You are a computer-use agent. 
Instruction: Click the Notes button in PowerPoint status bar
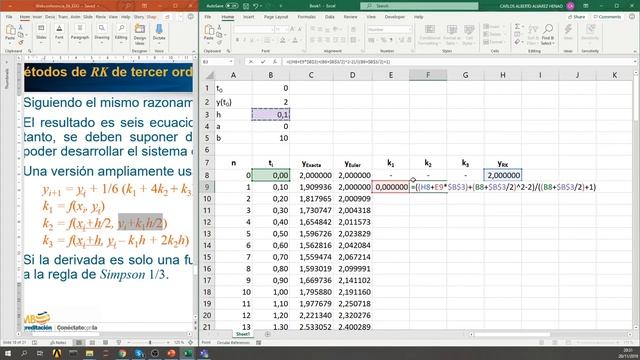coord(58,342)
